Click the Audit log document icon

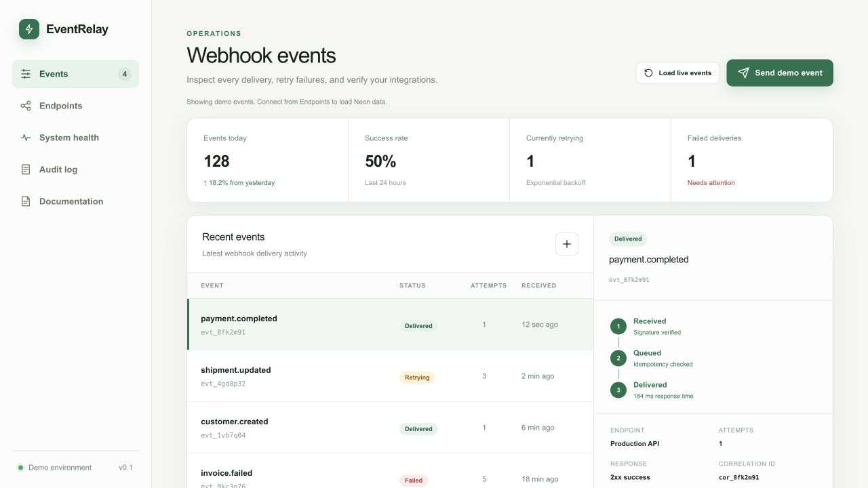coord(26,169)
